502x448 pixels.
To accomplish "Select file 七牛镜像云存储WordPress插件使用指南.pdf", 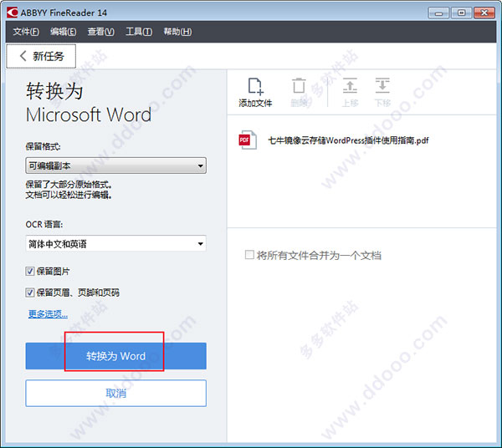I will click(348, 140).
